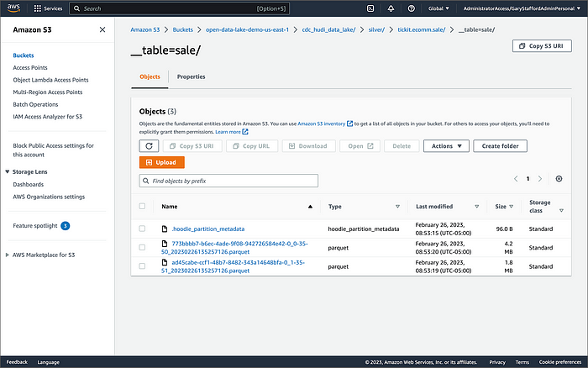
Task: Open Batch Operations in the sidebar
Action: pos(35,104)
